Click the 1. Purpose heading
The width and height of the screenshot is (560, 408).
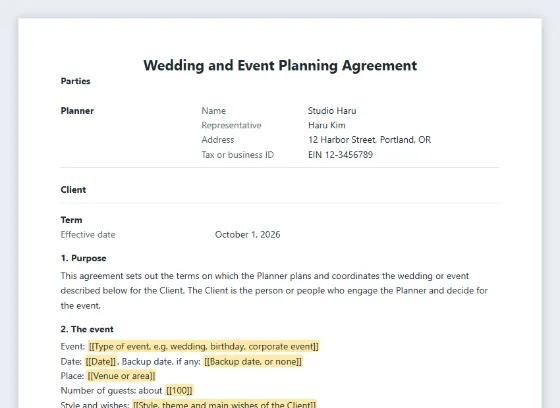pos(84,258)
